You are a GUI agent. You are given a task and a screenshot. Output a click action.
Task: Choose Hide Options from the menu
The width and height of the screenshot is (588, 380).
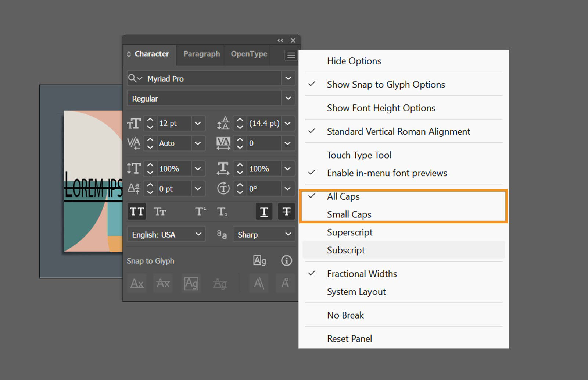click(x=404, y=61)
